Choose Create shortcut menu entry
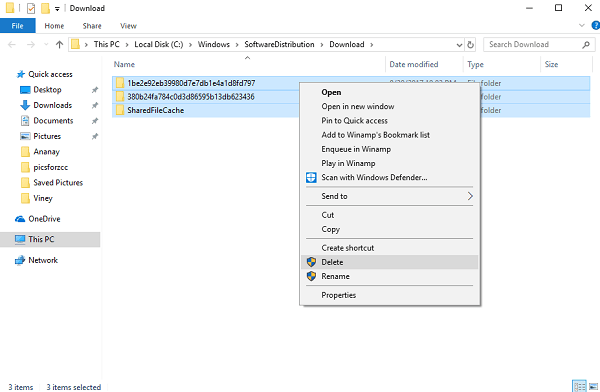Image resolution: width=600 pixels, height=392 pixels. (x=390, y=248)
